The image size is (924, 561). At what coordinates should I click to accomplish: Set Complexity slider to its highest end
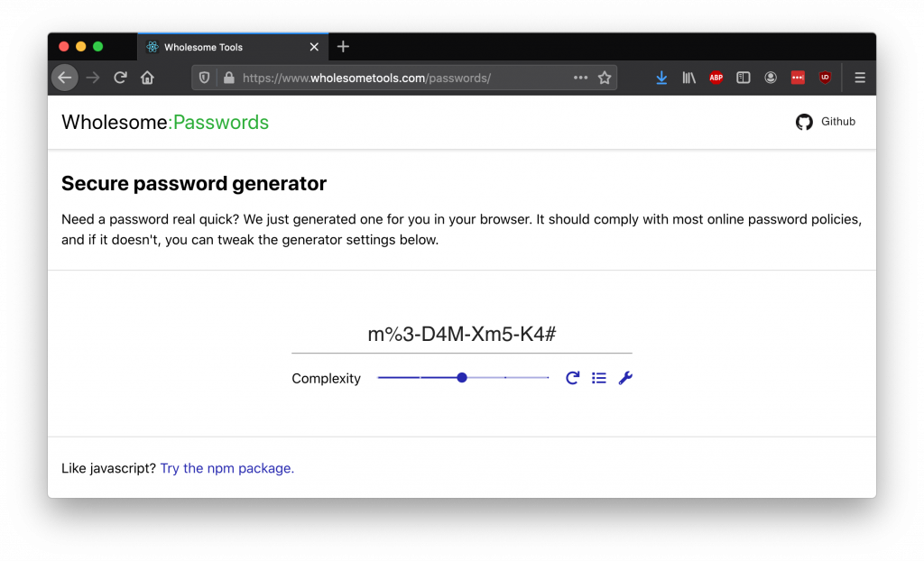(548, 378)
